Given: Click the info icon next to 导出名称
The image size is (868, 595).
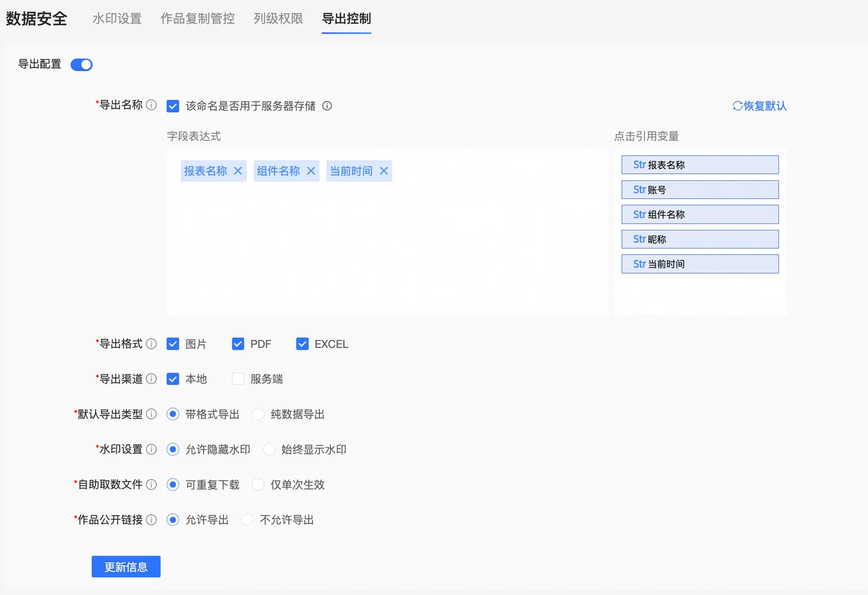Looking at the screenshot, I should click(x=153, y=105).
